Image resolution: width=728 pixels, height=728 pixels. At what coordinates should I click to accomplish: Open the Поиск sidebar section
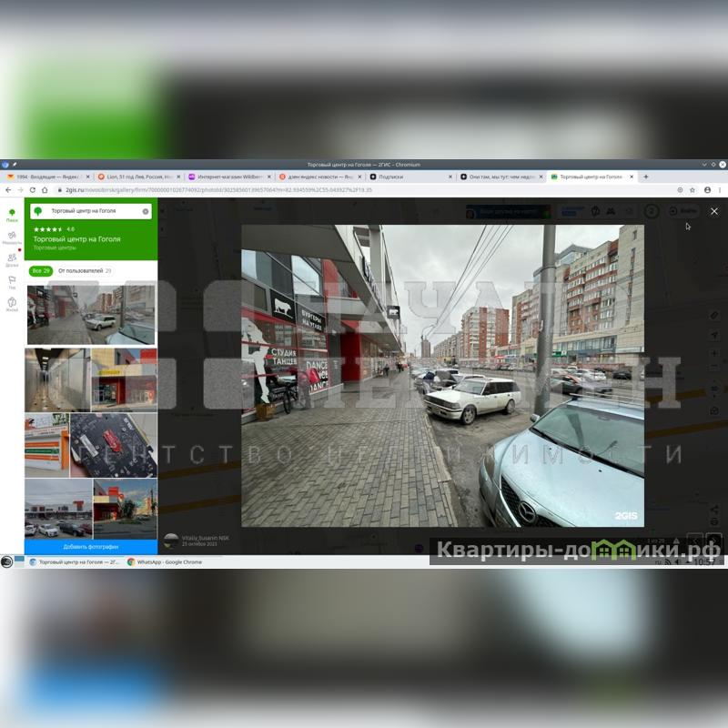click(x=12, y=215)
